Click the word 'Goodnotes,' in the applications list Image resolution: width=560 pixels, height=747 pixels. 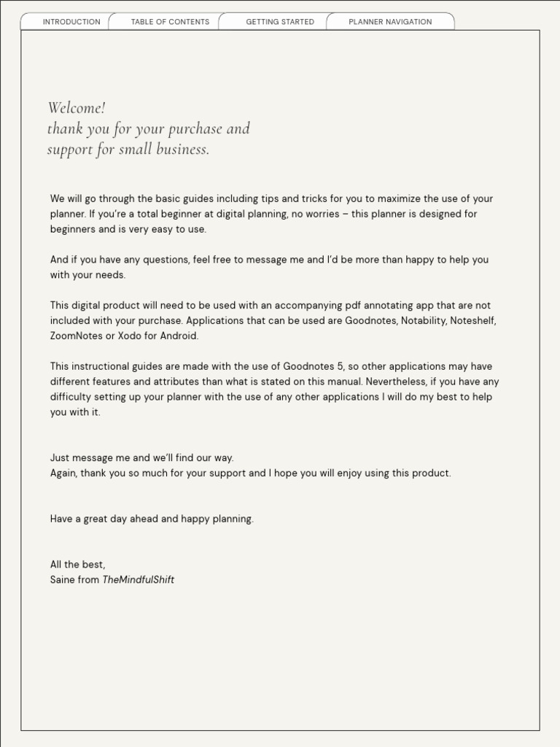(x=371, y=321)
